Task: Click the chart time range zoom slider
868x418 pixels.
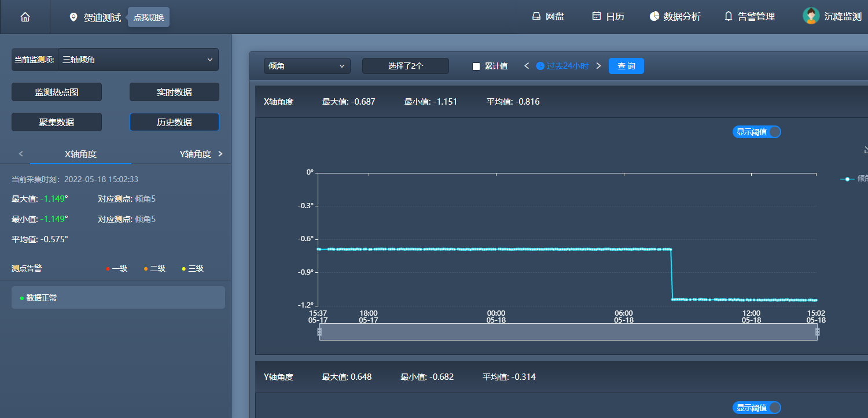Action: [x=568, y=332]
